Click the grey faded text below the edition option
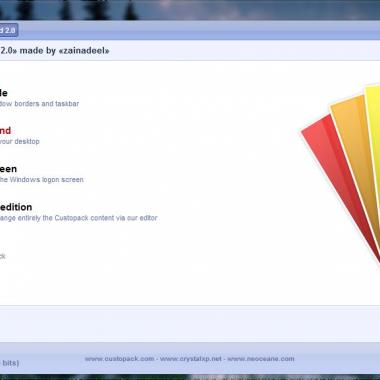This screenshot has height=380, width=380. pos(3,256)
